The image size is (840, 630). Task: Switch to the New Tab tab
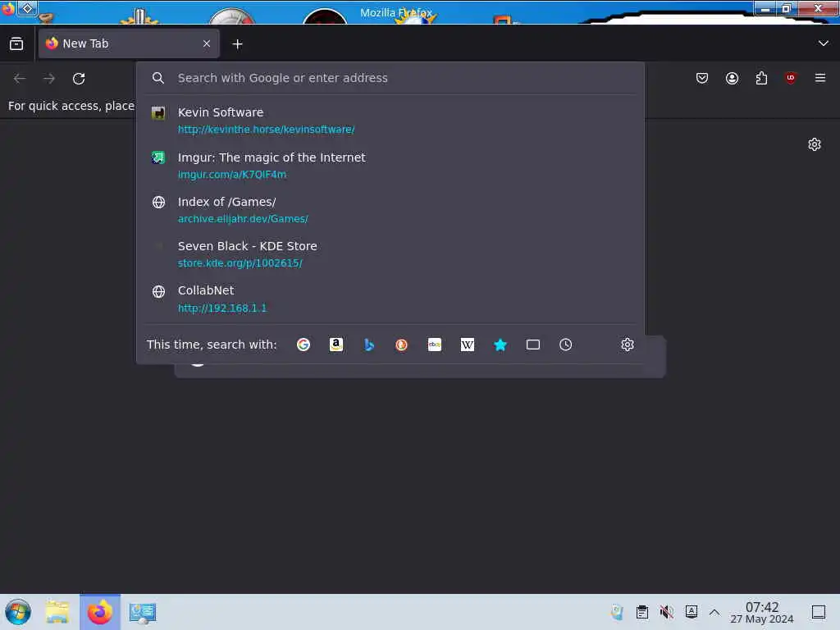coord(129,44)
